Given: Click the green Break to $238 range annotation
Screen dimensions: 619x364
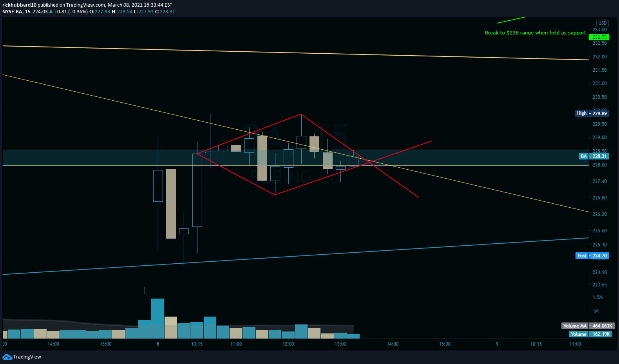Looking at the screenshot, I should click(535, 33).
